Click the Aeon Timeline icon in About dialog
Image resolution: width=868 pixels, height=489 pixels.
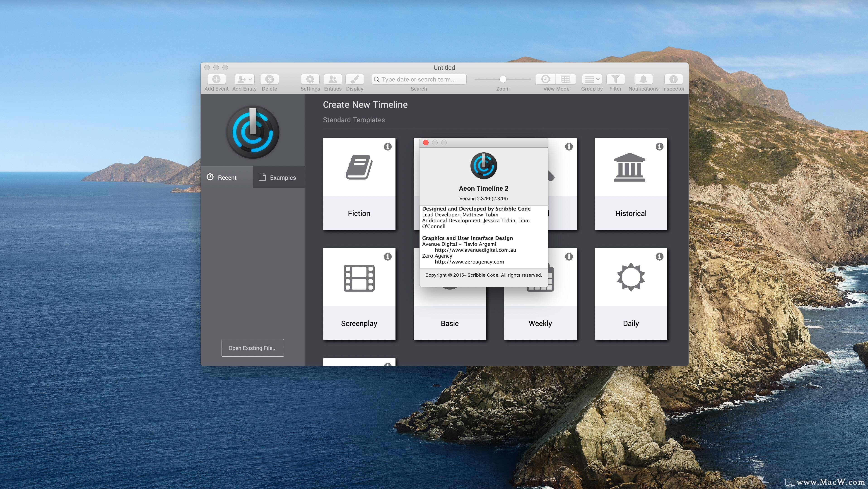tap(484, 166)
